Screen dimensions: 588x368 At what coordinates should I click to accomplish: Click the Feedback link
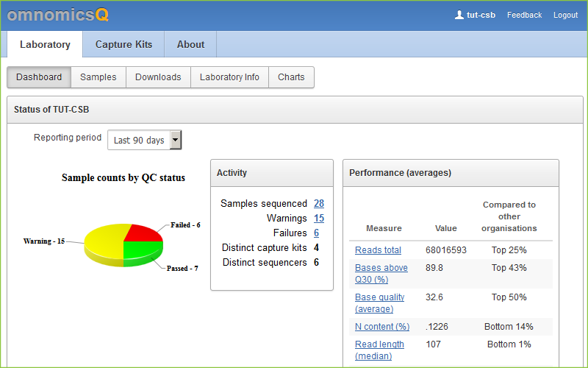pos(524,15)
